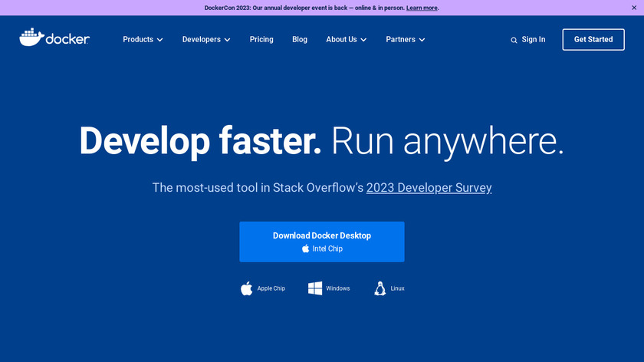Screen dimensions: 644x362
Task: Click the Get Started button
Action: point(593,39)
